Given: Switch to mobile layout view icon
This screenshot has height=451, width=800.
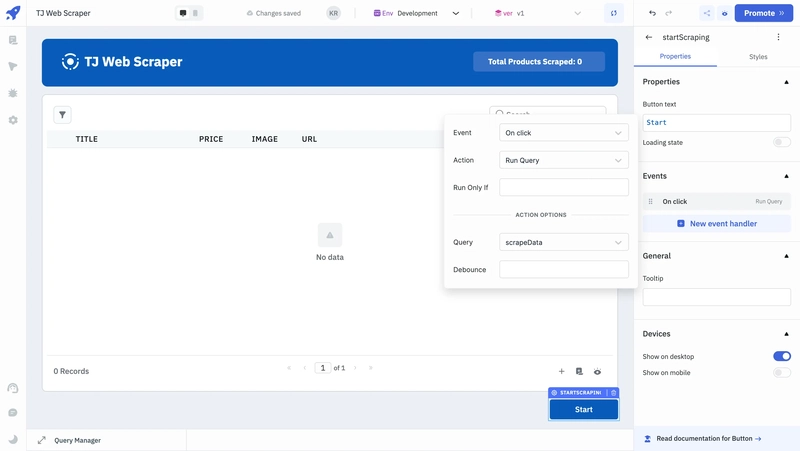Looking at the screenshot, I should (x=195, y=13).
